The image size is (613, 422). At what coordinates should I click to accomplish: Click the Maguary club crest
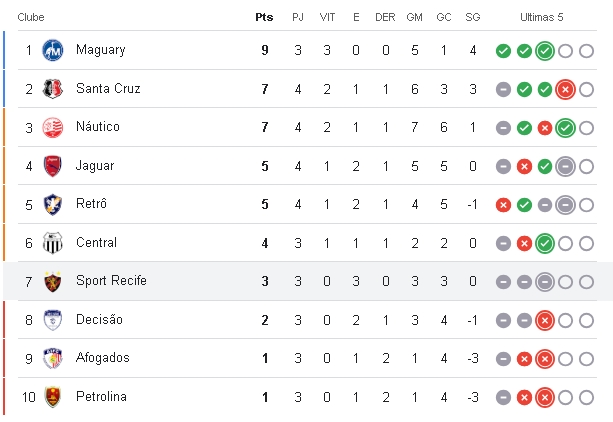coord(53,50)
